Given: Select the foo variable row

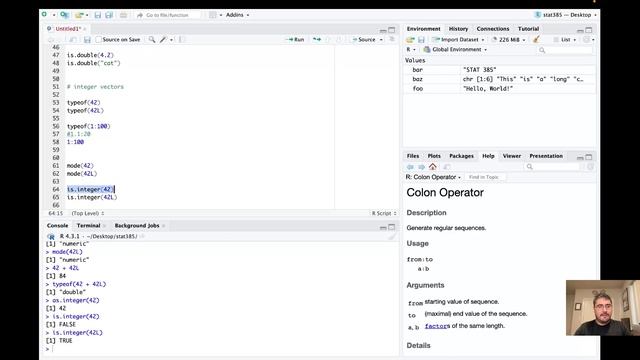Looking at the screenshot, I should [x=499, y=89].
